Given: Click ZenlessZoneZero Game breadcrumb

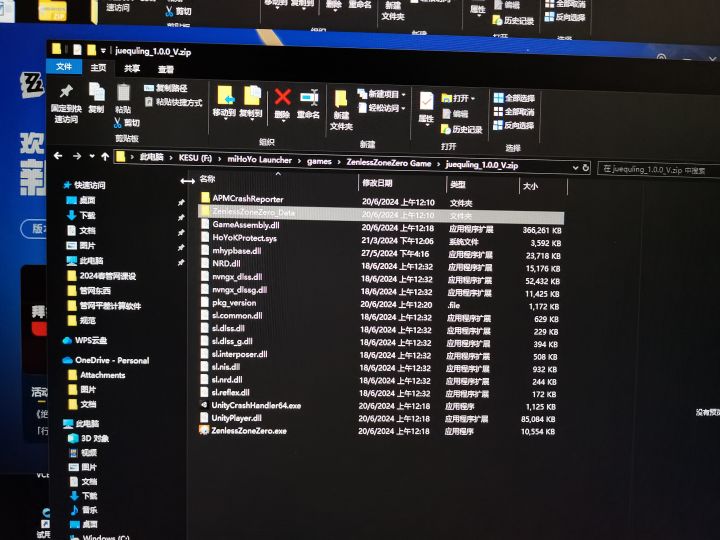Looking at the screenshot, I should point(388,163).
